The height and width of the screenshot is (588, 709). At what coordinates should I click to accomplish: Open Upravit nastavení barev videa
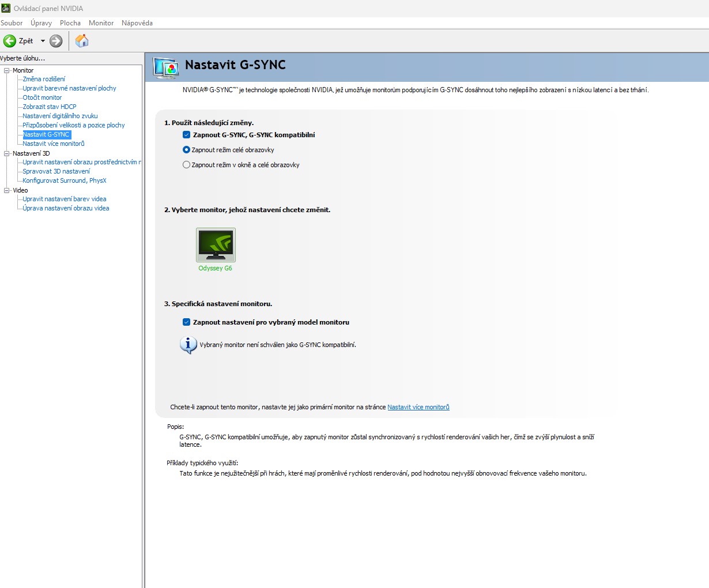65,199
